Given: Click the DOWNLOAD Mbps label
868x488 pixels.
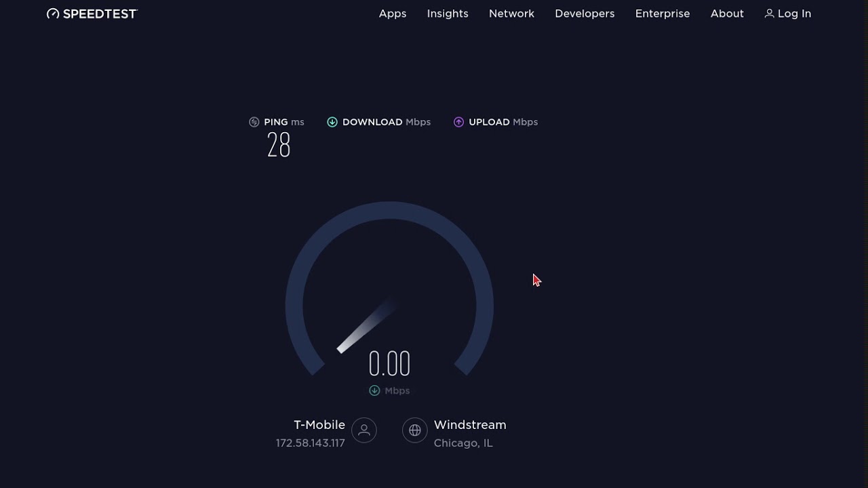Looking at the screenshot, I should pos(387,122).
